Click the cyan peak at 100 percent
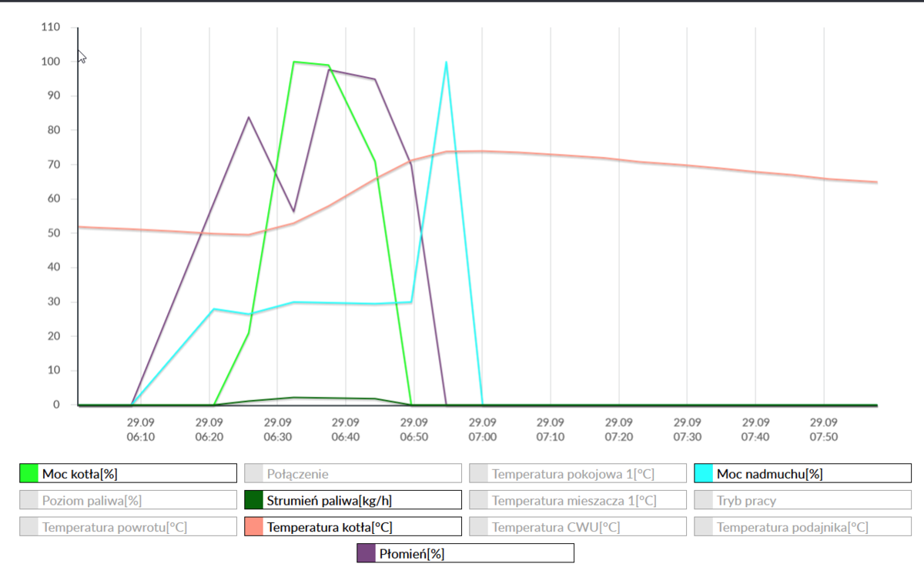Viewport: 924px width, 567px height. tap(447, 62)
